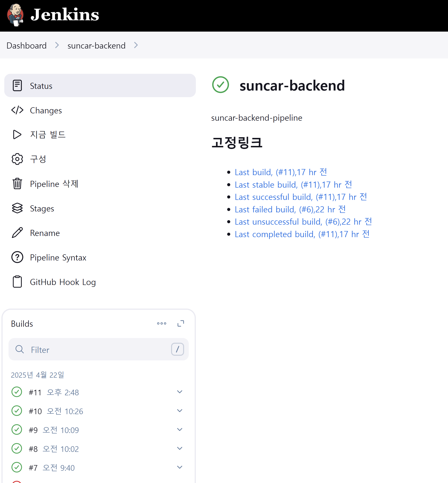Click the success status icon for build #7
Image resolution: width=448 pixels, height=483 pixels.
pos(17,467)
